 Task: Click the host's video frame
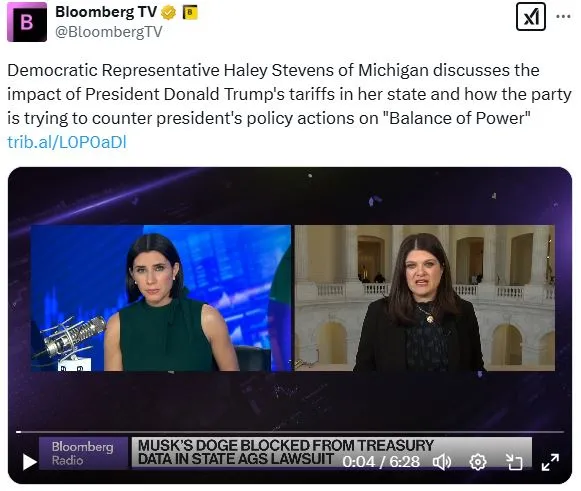161,298
